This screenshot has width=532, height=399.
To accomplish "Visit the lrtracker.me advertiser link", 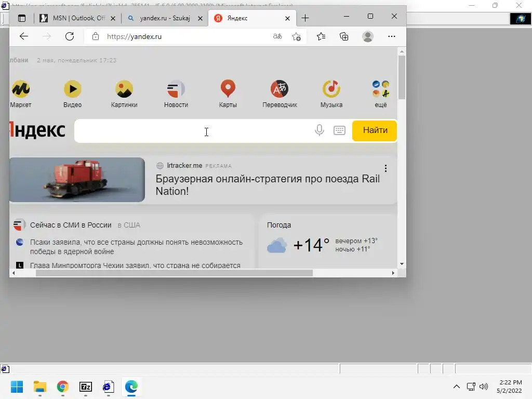I will point(184,166).
